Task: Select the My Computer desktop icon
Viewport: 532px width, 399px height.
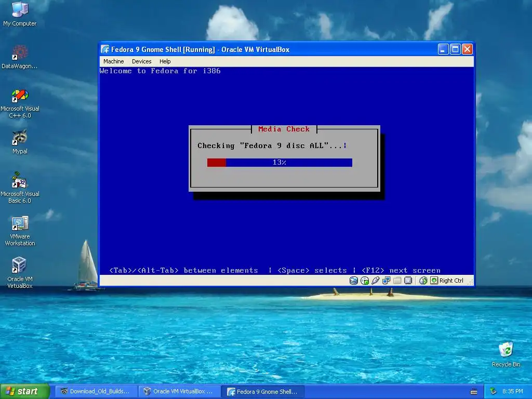Action: (x=20, y=14)
